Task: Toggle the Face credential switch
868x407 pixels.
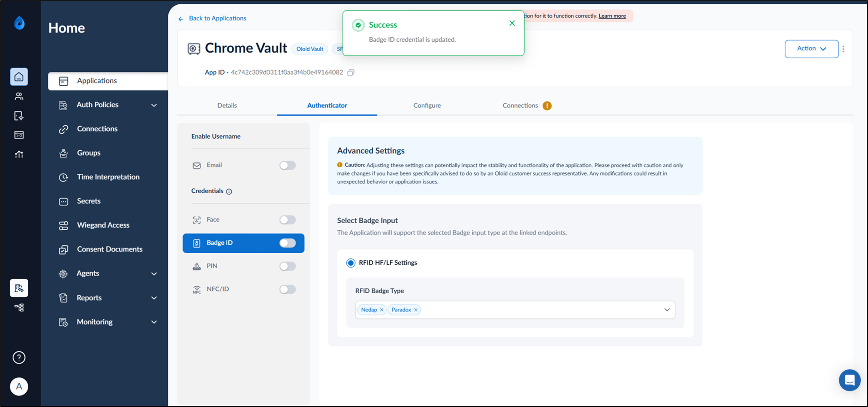Action: point(287,220)
